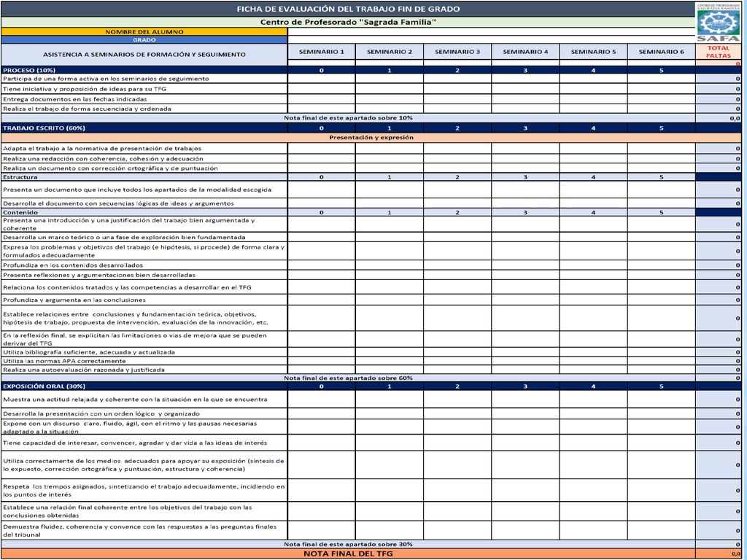Select row 'Desarrolla un marco teórico o una fase de exploración'

coord(371,237)
